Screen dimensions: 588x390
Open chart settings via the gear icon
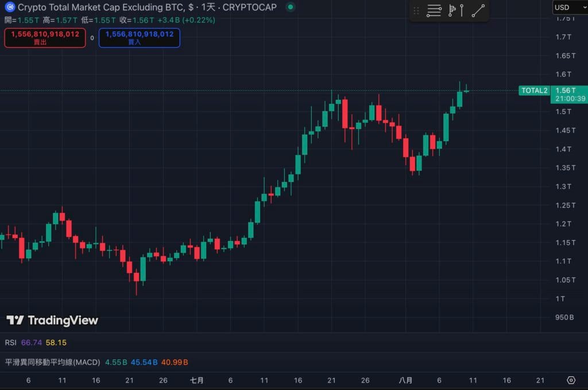[571, 380]
